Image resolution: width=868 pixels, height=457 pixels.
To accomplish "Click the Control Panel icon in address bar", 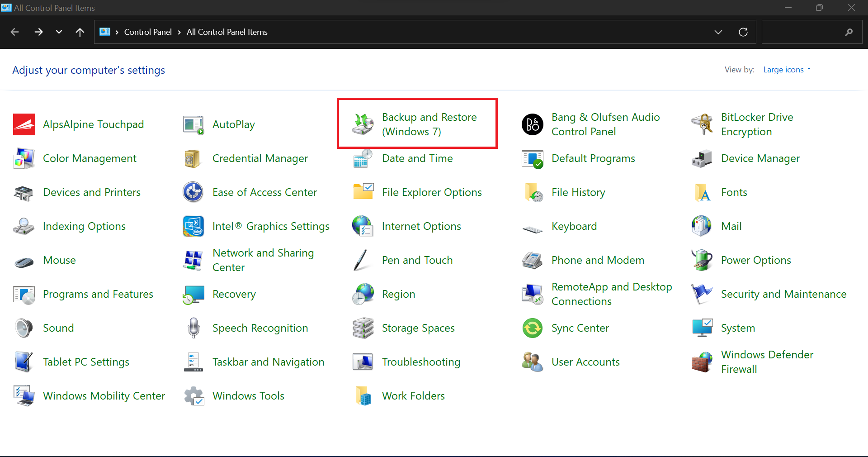I will pyautogui.click(x=105, y=32).
